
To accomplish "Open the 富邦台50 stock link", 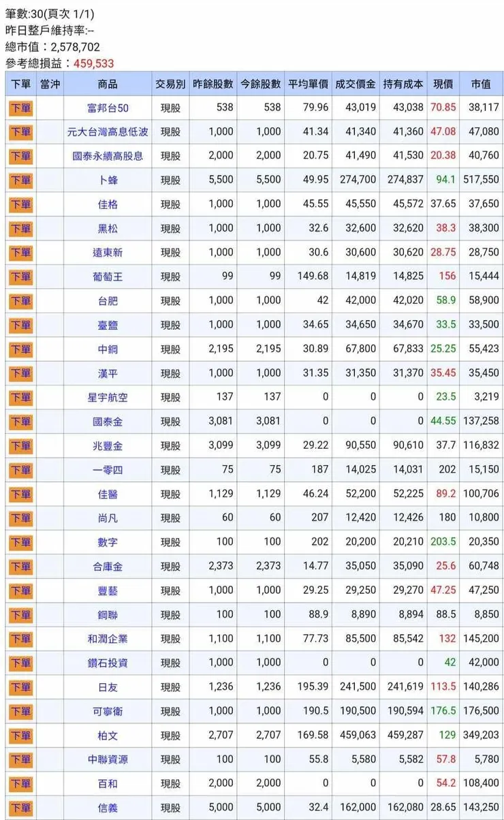I will [x=108, y=108].
